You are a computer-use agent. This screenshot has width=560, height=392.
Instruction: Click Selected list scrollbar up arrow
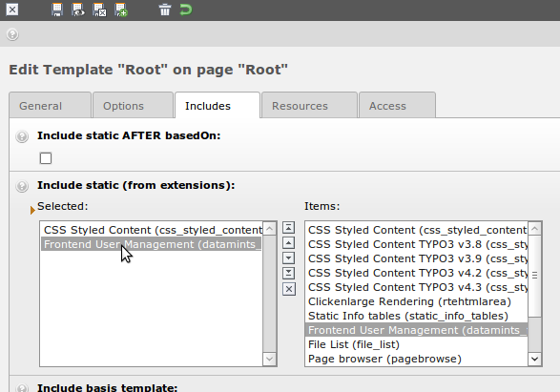[x=270, y=229]
